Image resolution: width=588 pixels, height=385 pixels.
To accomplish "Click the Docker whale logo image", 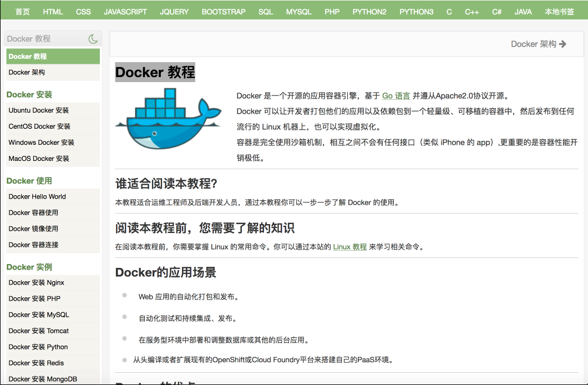I will (169, 119).
